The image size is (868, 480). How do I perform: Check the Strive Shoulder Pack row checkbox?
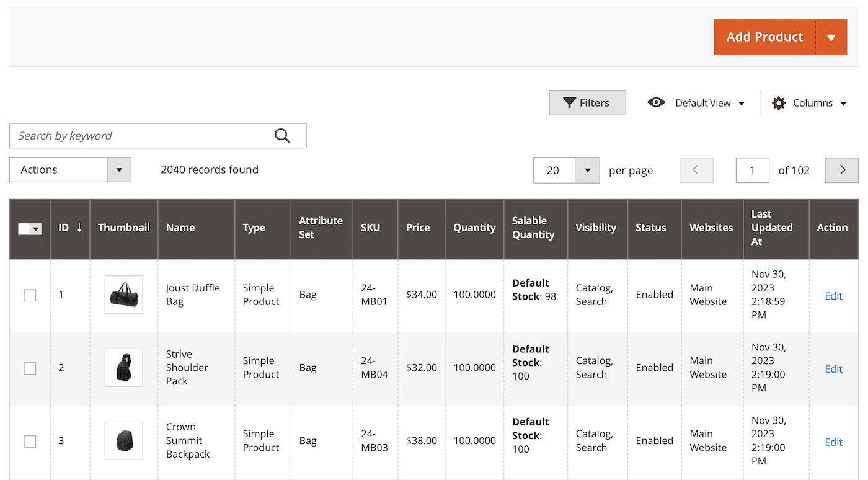tap(30, 368)
